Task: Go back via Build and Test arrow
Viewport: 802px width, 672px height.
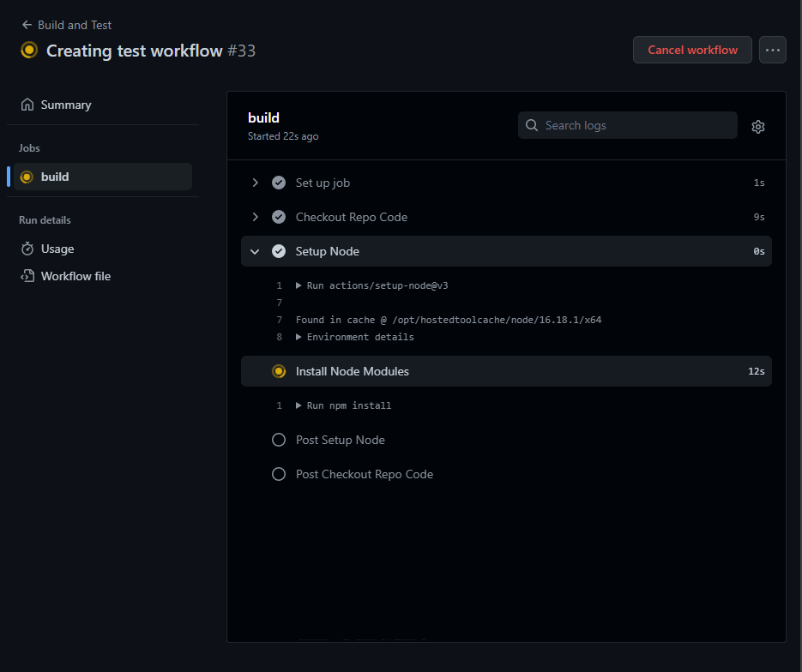Action: (x=27, y=25)
